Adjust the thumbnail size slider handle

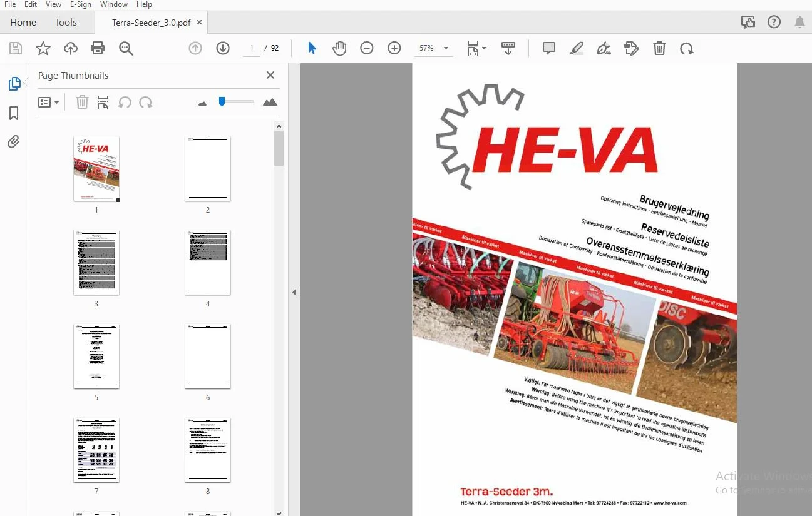coord(222,101)
